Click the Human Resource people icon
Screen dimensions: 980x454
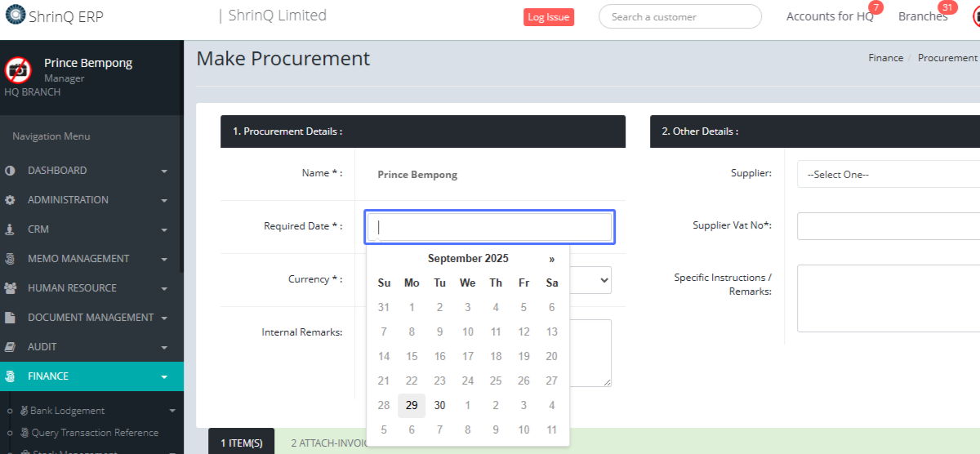10,288
